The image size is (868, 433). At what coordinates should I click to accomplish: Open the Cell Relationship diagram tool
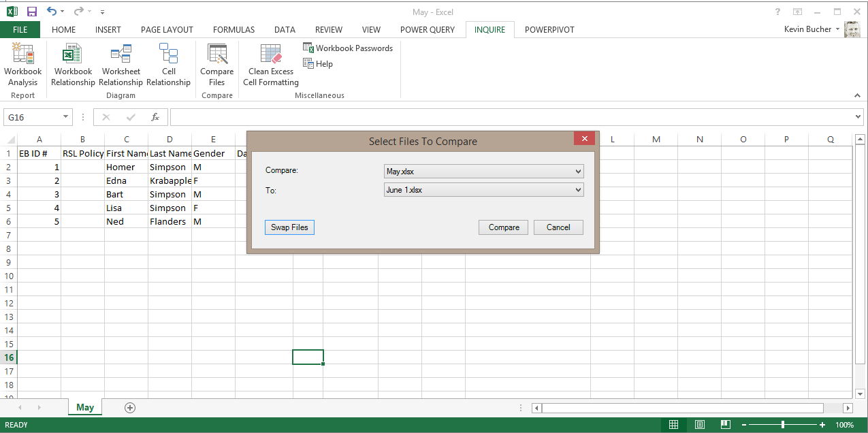(168, 65)
